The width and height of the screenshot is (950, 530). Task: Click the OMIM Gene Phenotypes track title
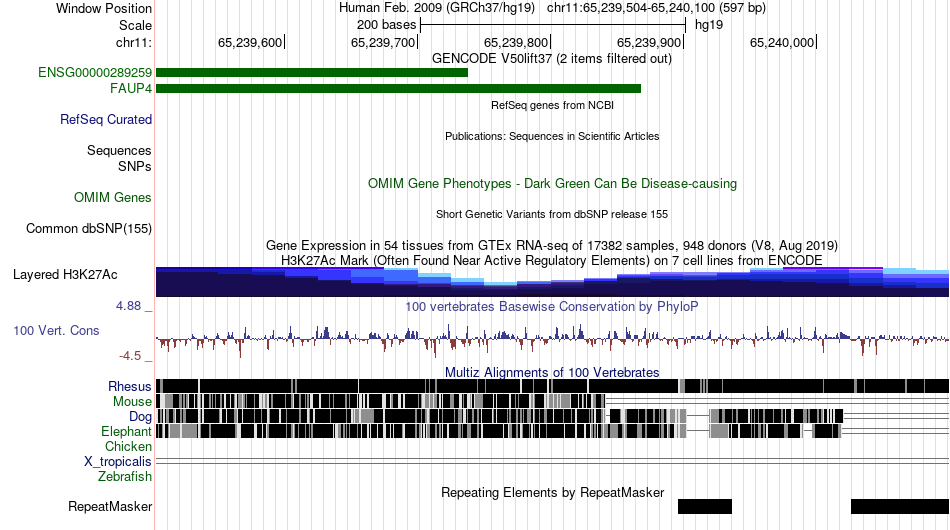(x=552, y=184)
